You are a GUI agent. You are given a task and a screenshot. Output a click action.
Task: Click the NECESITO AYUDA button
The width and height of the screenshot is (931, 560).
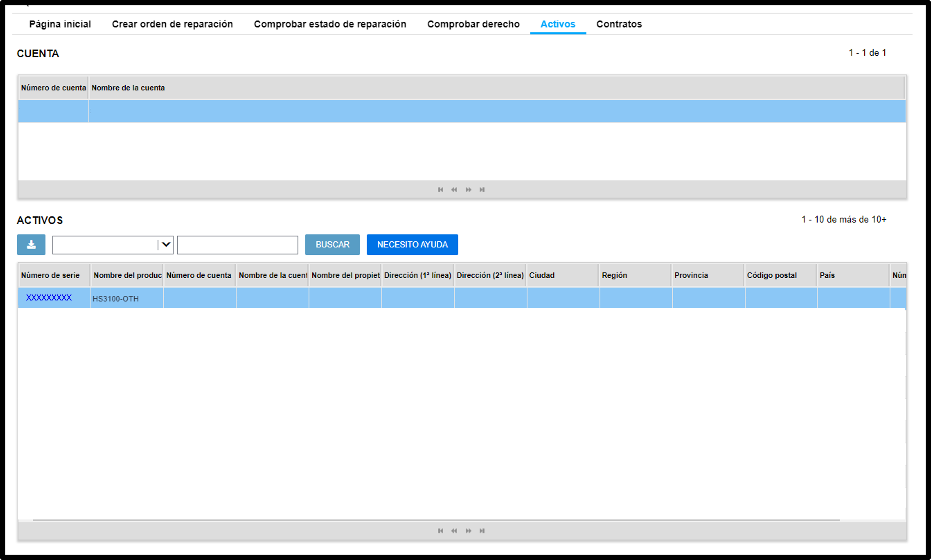412,245
